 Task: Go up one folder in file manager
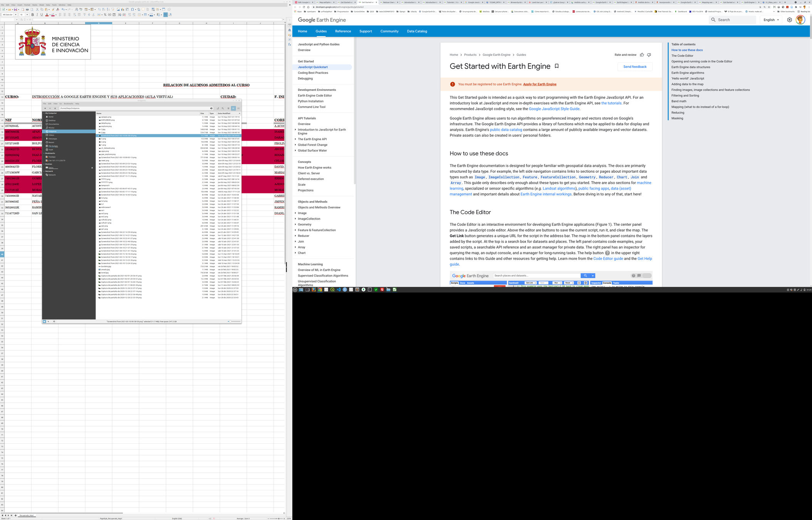tap(55, 108)
